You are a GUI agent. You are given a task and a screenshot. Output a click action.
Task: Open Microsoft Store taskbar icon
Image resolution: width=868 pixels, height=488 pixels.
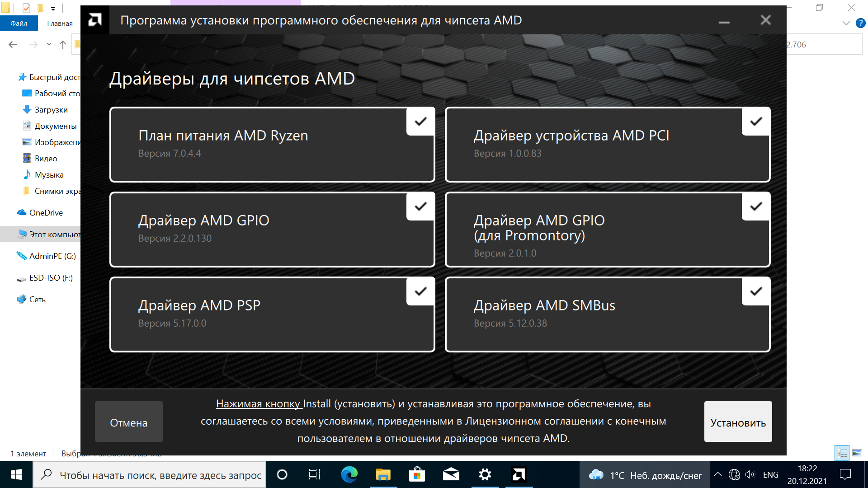417,474
